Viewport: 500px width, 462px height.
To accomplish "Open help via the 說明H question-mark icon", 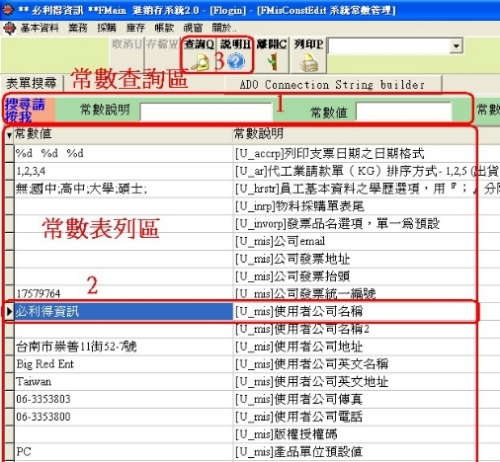I will pos(236,62).
